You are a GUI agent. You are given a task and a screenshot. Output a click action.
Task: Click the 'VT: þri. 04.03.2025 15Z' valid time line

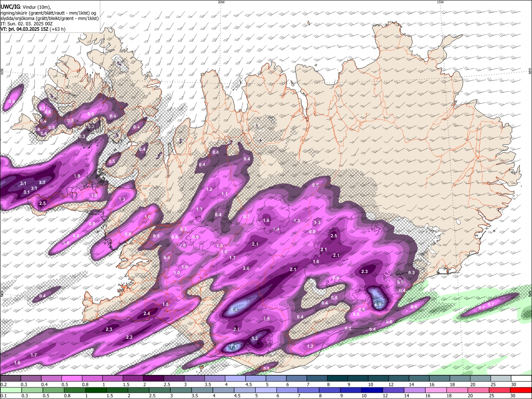[25, 29]
